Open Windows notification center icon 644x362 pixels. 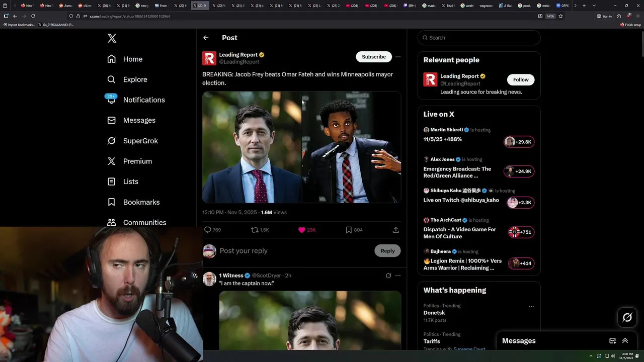click(637, 356)
